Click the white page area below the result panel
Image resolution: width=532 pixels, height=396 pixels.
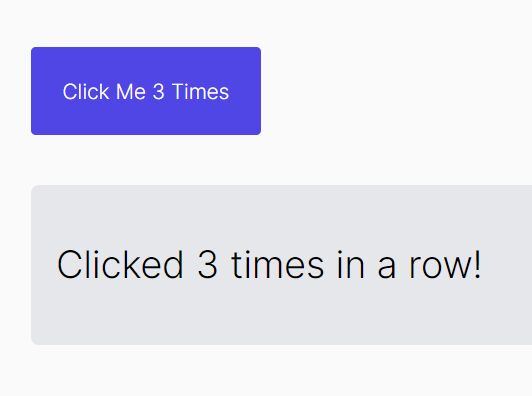click(x=266, y=370)
